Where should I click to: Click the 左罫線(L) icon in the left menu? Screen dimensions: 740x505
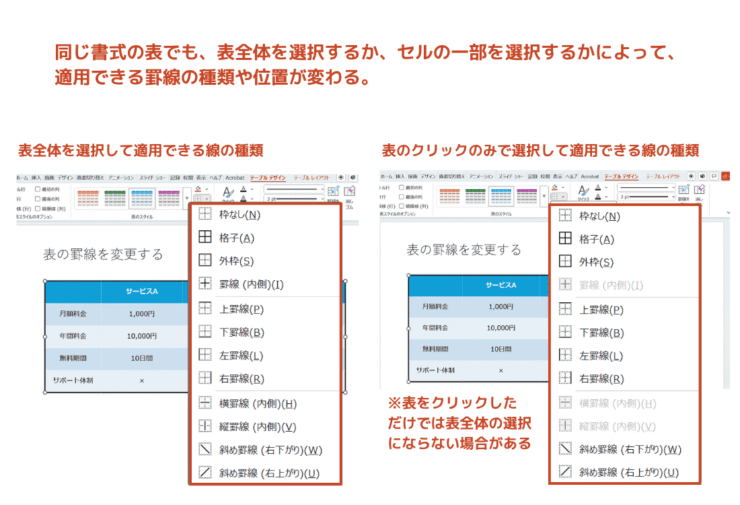coord(205,355)
